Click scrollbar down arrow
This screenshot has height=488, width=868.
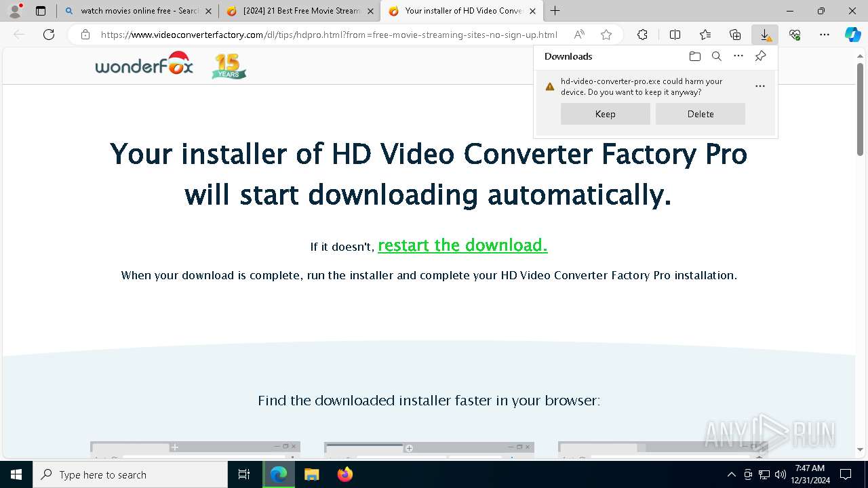pos(860,449)
